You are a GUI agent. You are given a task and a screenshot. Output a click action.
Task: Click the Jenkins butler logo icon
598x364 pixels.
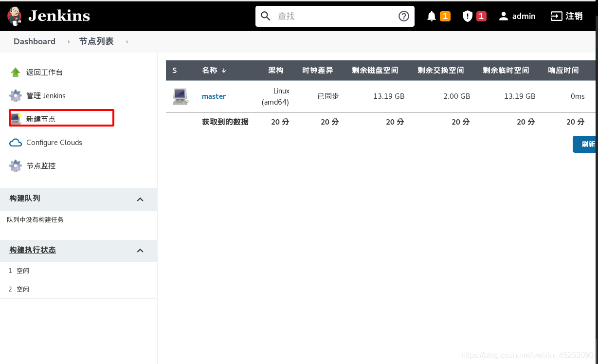coord(15,16)
